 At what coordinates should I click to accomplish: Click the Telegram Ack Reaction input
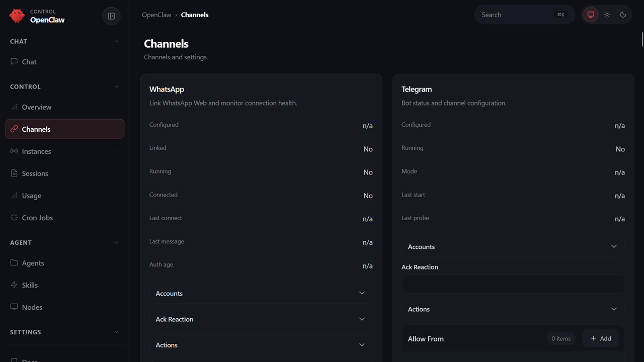click(513, 284)
